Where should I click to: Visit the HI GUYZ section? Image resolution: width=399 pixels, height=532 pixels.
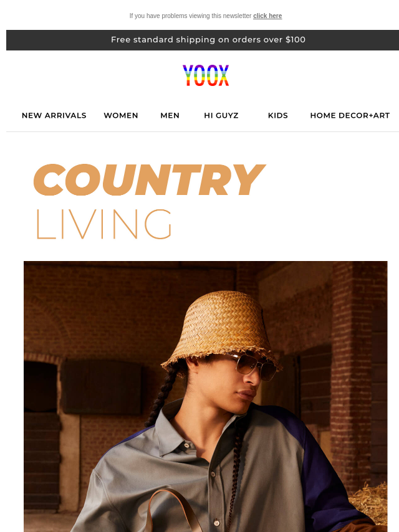[221, 115]
